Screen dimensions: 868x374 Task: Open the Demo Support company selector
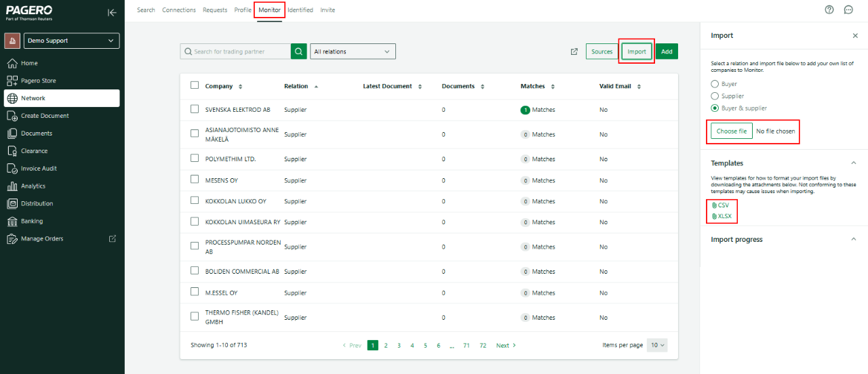[x=72, y=41]
